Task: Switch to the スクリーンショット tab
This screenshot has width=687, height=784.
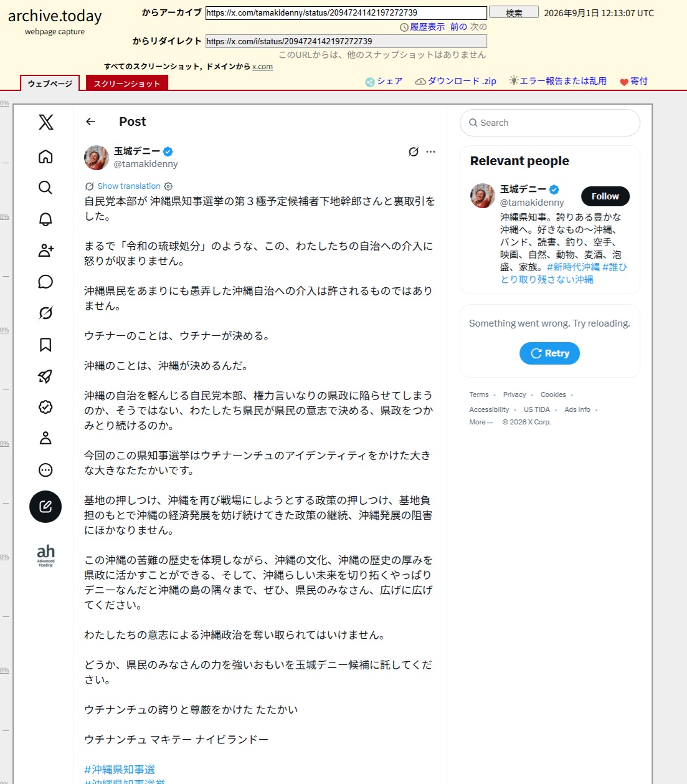Action: point(127,84)
